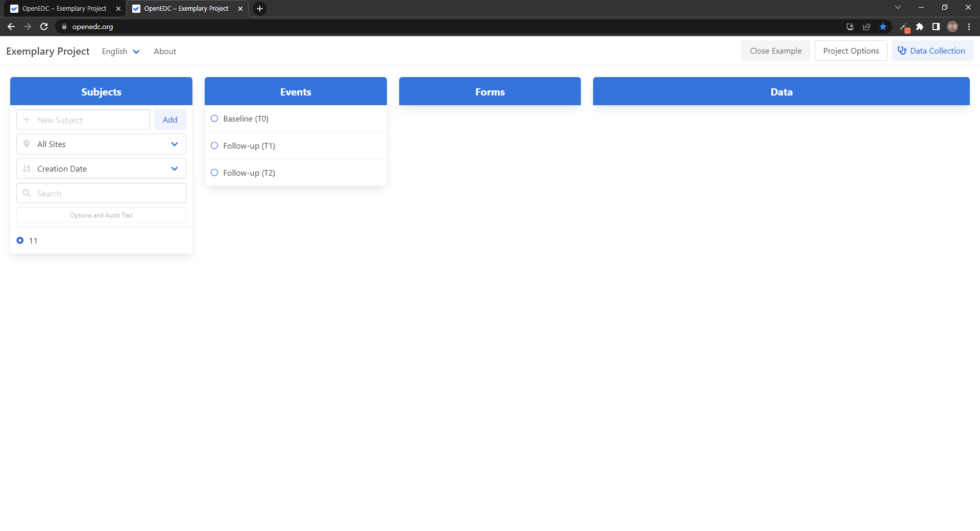
Task: Click the stethoscope Data Collection icon
Action: pyautogui.click(x=902, y=51)
